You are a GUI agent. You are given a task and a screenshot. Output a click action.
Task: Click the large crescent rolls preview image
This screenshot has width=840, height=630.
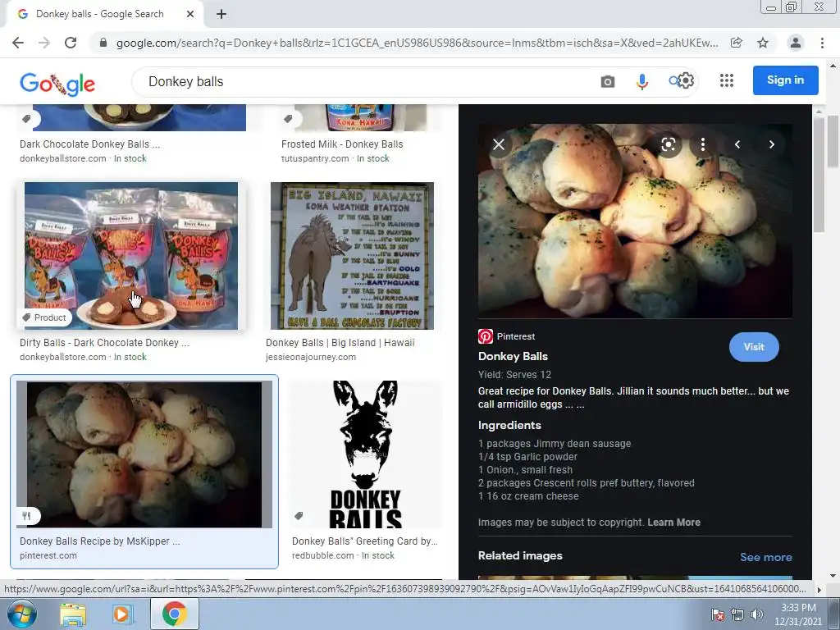635,221
